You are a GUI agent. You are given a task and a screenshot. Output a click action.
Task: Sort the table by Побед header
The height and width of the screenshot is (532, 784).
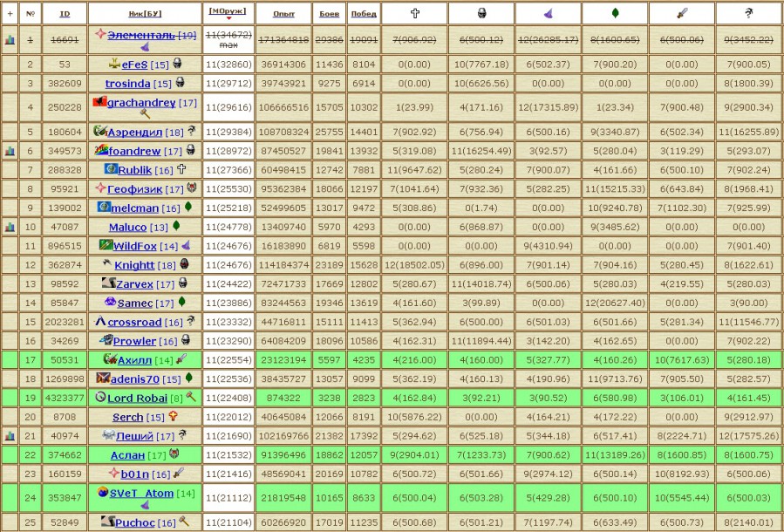[364, 14]
